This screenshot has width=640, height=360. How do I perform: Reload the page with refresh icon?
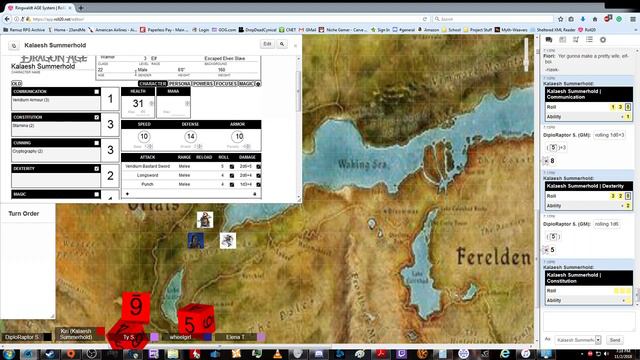tap(425, 19)
